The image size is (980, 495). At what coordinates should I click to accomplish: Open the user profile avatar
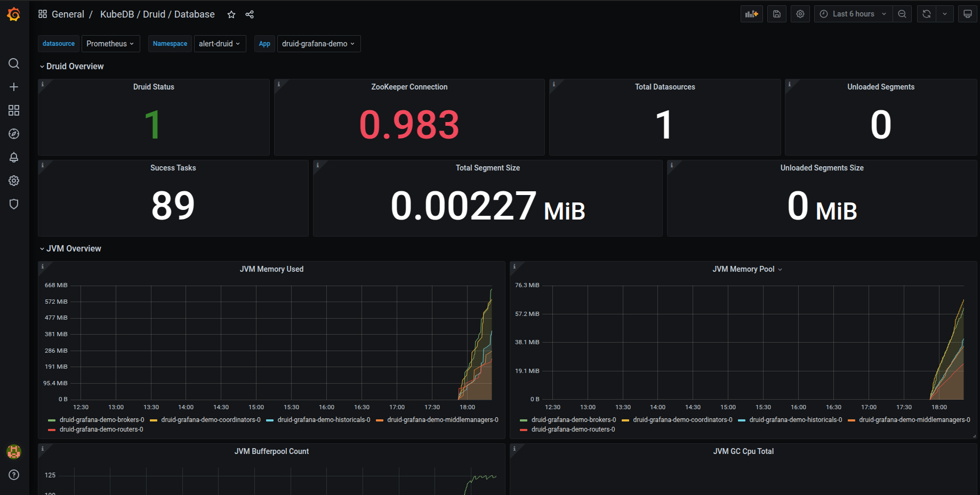click(x=14, y=452)
